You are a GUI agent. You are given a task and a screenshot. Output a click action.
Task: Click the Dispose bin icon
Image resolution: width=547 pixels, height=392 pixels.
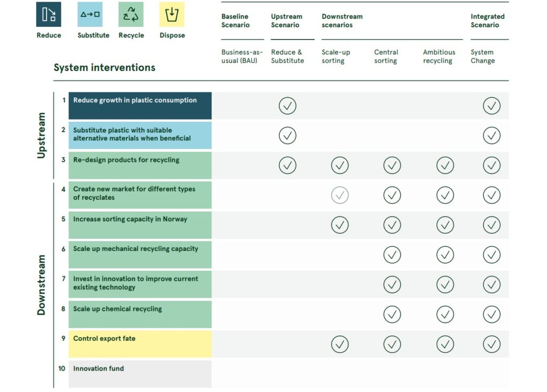[x=172, y=14]
